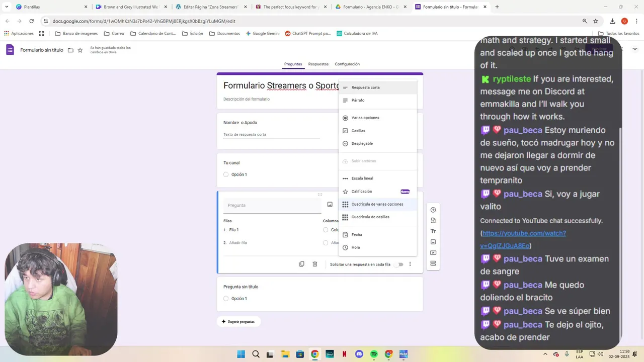Choose 'Respuesta corta' question type
644x362 pixels.
point(378,87)
